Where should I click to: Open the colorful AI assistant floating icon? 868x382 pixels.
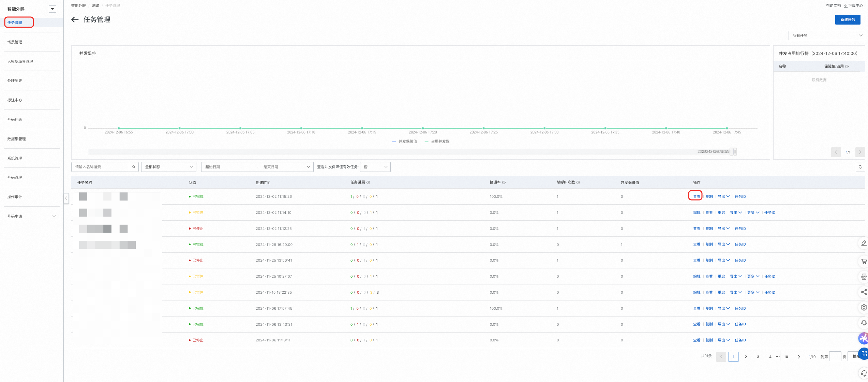[x=863, y=338]
